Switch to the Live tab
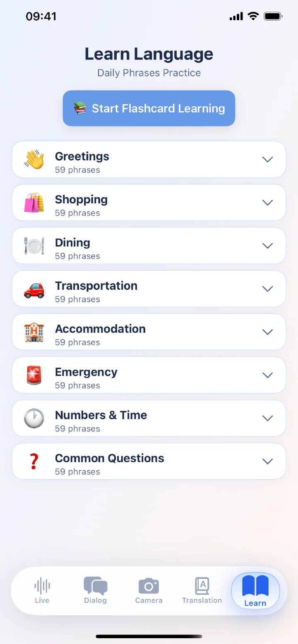Screen dimensions: 298x644 click(42, 591)
